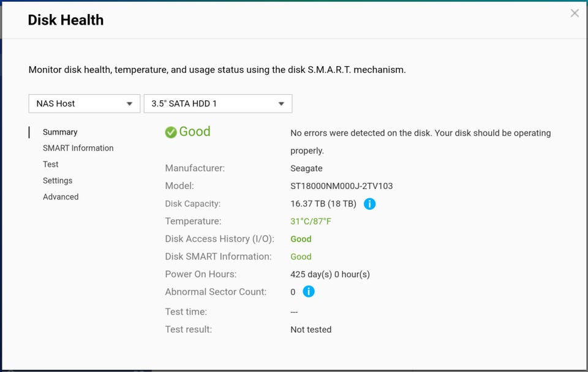
Task: Show the Advanced section
Action: point(61,197)
